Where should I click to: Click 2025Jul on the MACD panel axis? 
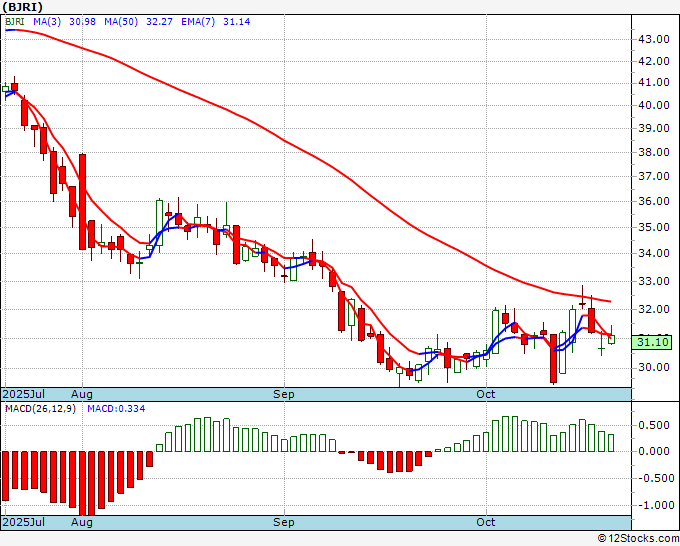point(24,522)
